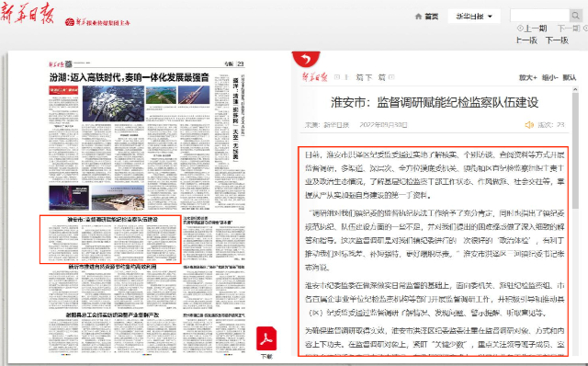Go to 上一期 previous issue

(532, 29)
